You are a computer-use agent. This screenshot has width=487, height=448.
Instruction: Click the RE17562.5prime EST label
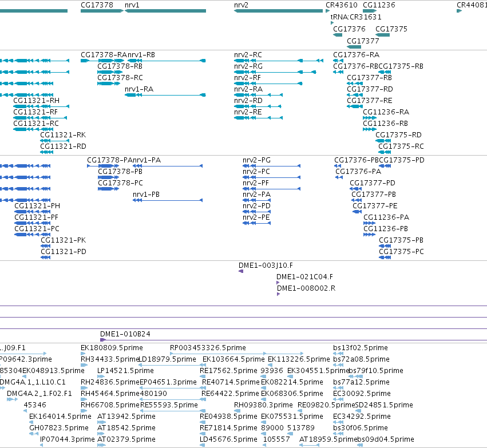point(228,371)
